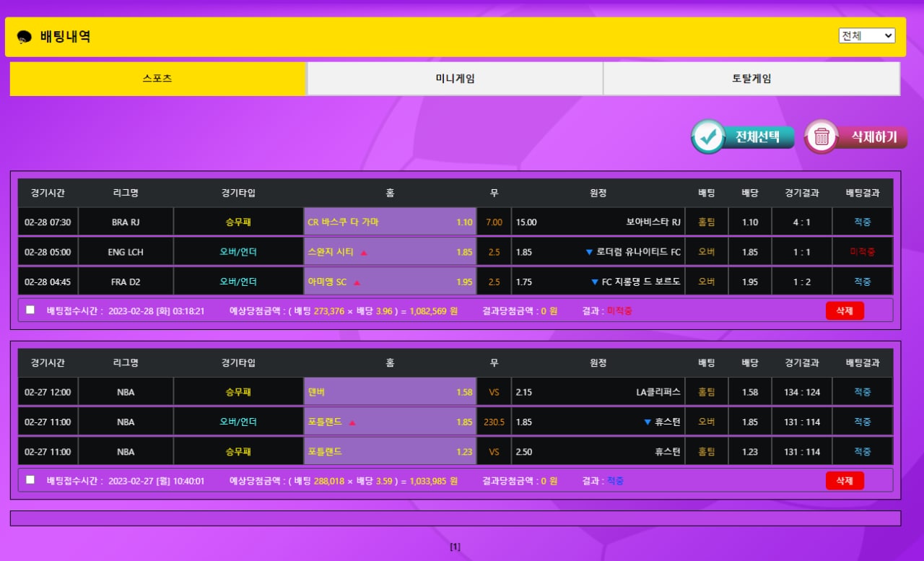Click the blue down arrow beside 휴스턴
Viewport: 924px width, 561px height.
click(647, 422)
